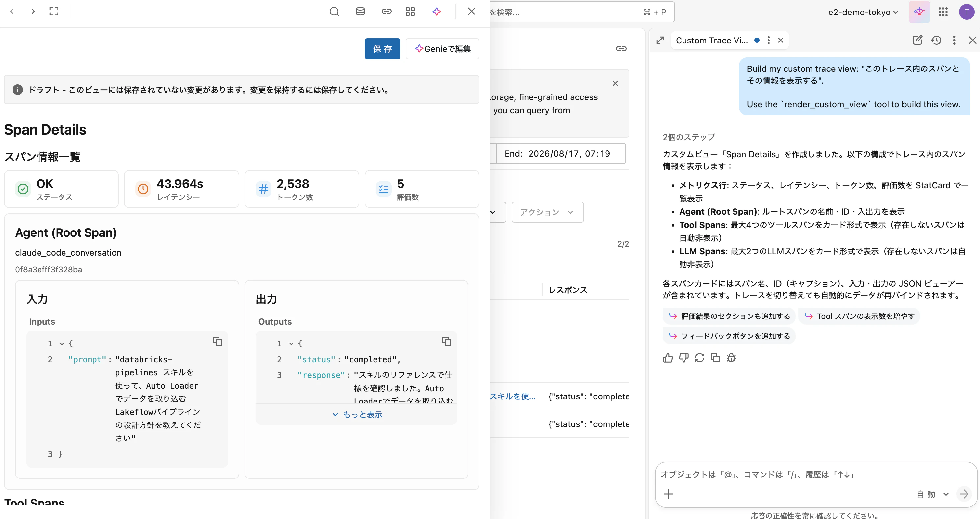Choose suggestion Tool スパンの表示数を増やす
This screenshot has height=519, width=980.
coord(860,316)
